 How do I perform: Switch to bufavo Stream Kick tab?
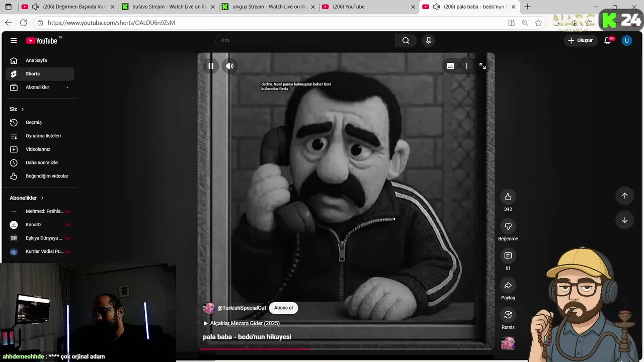tap(169, 7)
